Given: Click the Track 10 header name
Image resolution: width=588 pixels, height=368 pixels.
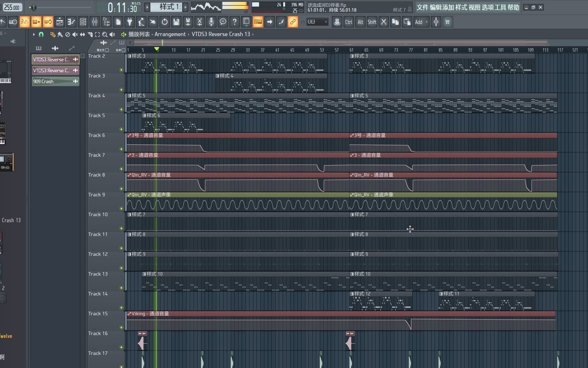Looking at the screenshot, I should click(x=98, y=215).
